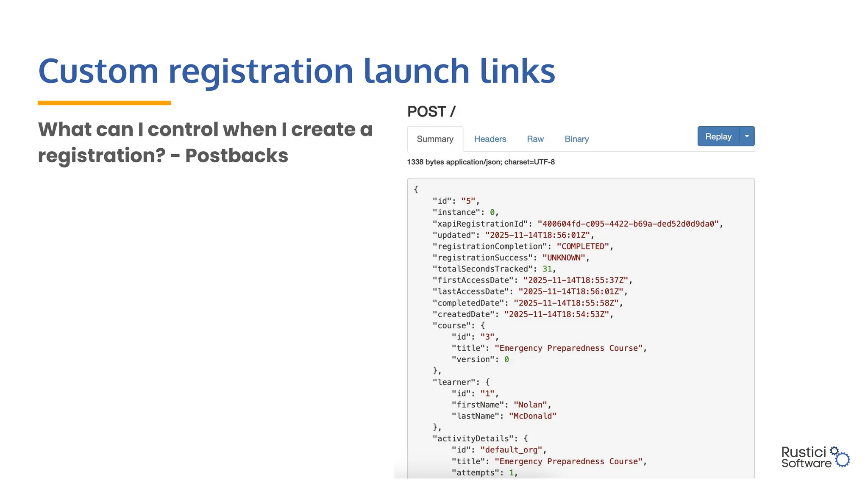The height and width of the screenshot is (488, 868).
Task: Click the "COMPLETED" registrationCompletion value
Action: (583, 247)
